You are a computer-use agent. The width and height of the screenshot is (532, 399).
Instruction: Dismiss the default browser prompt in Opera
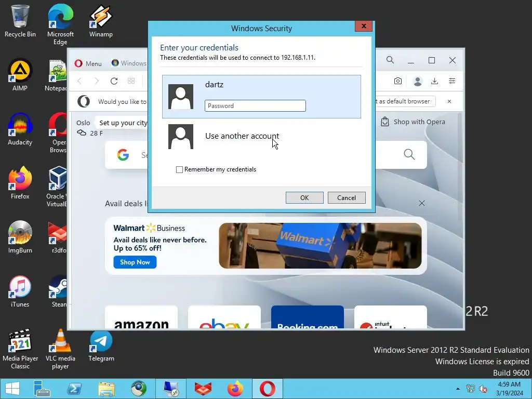tap(449, 101)
